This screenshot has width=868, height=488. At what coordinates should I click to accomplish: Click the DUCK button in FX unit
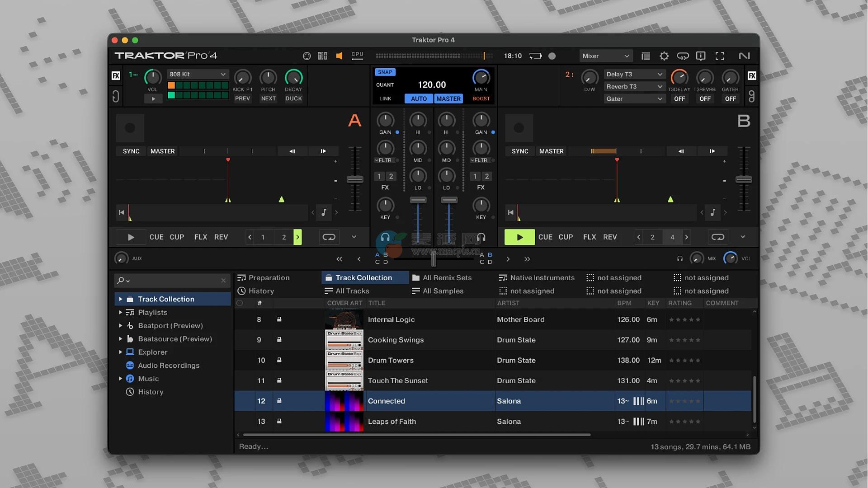pos(293,99)
